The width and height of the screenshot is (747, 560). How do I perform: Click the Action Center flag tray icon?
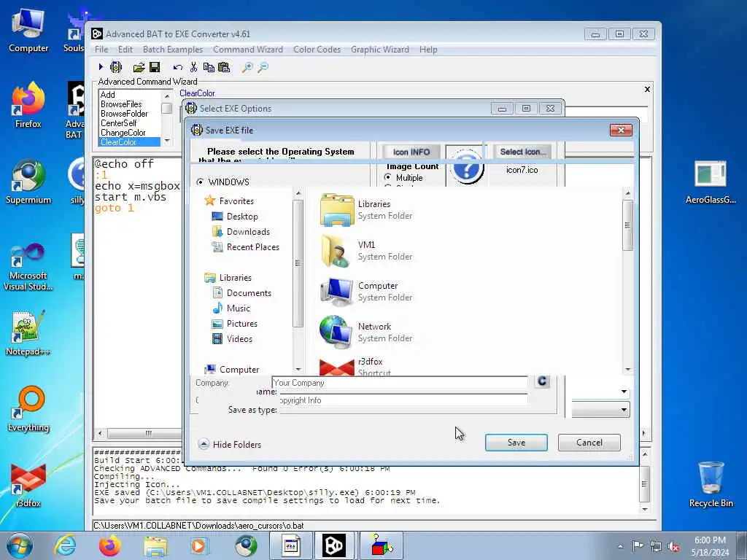click(638, 545)
